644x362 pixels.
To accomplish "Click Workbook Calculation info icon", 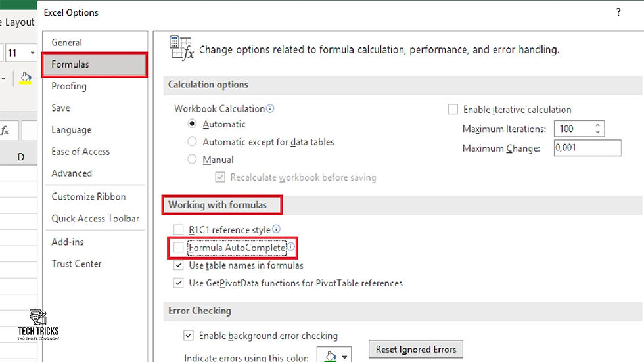I will [270, 108].
